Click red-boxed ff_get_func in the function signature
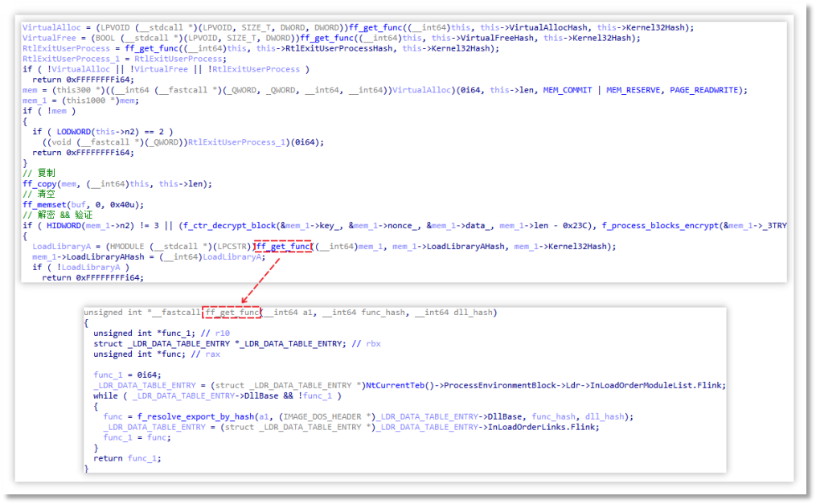This screenshot has width=816, height=504. [x=232, y=312]
